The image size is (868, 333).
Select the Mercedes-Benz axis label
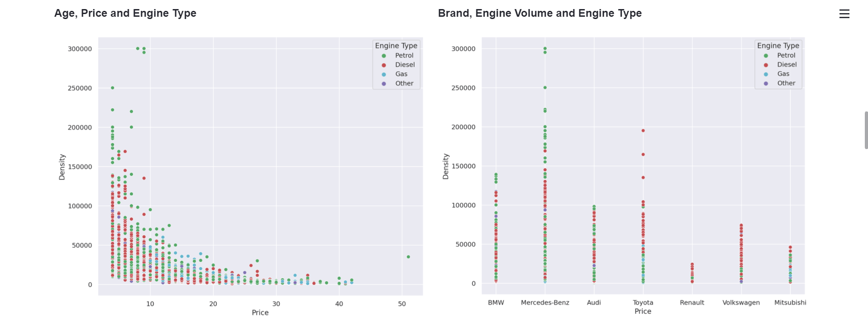click(545, 303)
